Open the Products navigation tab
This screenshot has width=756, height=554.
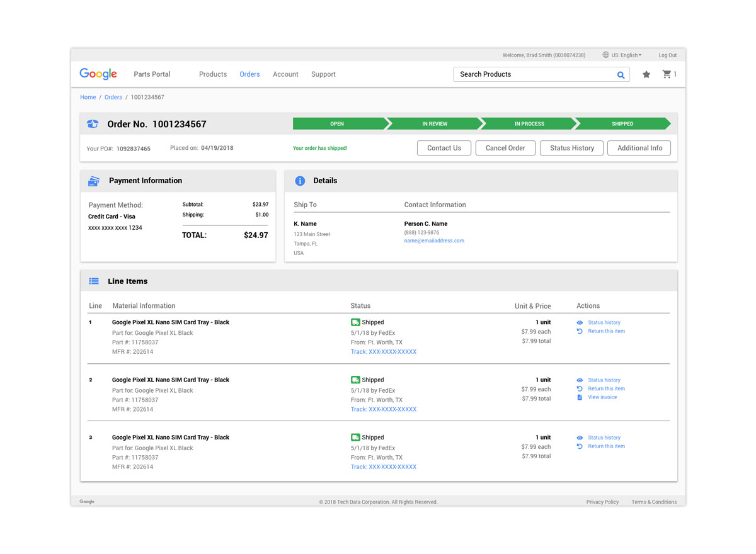pyautogui.click(x=213, y=74)
